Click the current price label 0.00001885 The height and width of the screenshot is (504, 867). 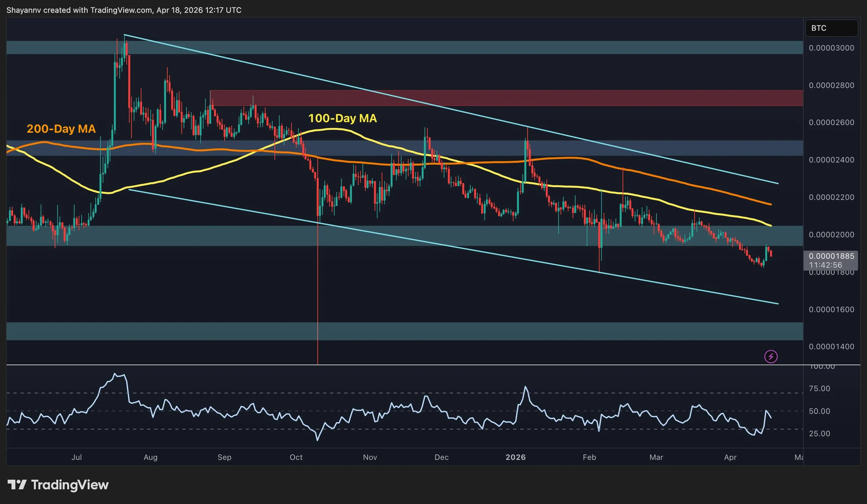[831, 256]
